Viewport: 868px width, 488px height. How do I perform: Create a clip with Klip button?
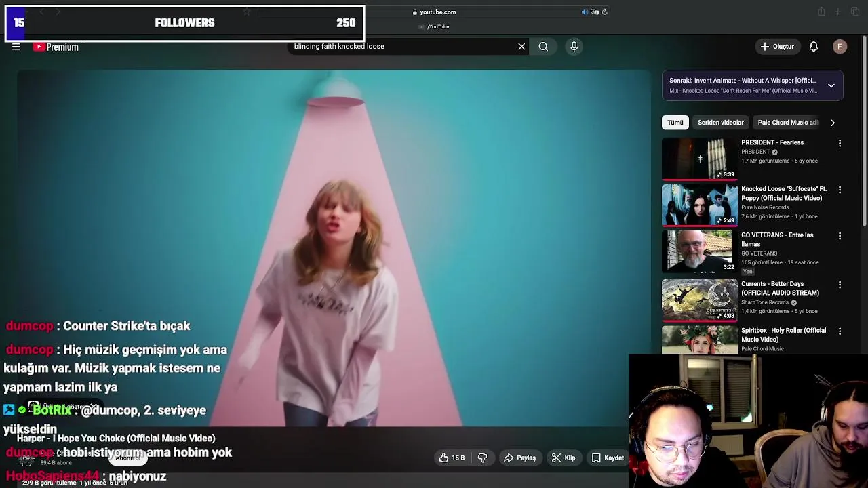(564, 458)
